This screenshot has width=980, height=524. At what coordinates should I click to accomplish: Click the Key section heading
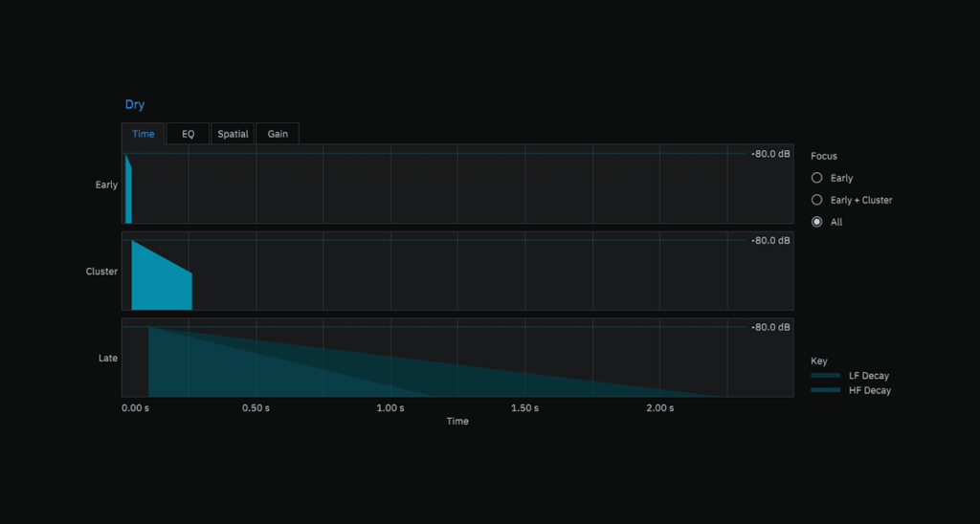(x=819, y=361)
